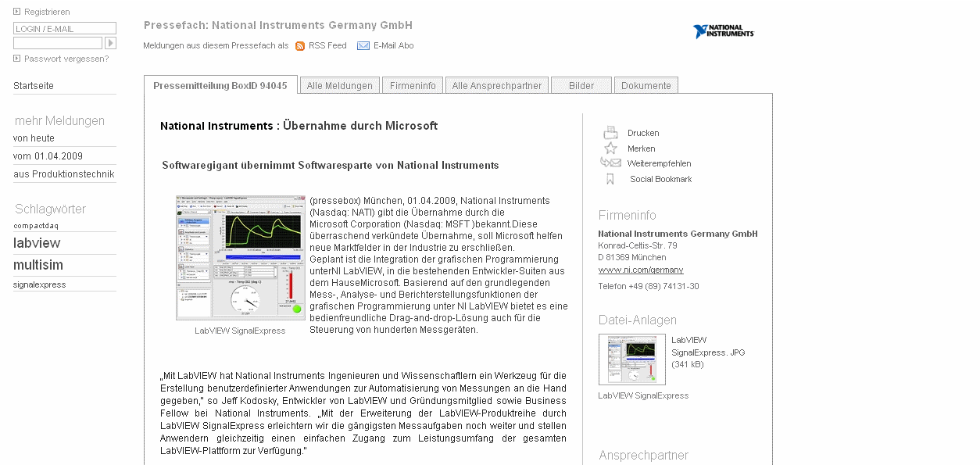
Task: Click the login arrow submit button
Action: 111,43
